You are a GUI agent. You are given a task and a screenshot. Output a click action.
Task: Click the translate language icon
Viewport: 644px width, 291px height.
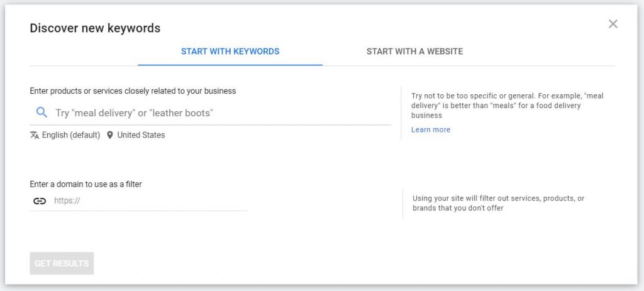(x=35, y=135)
